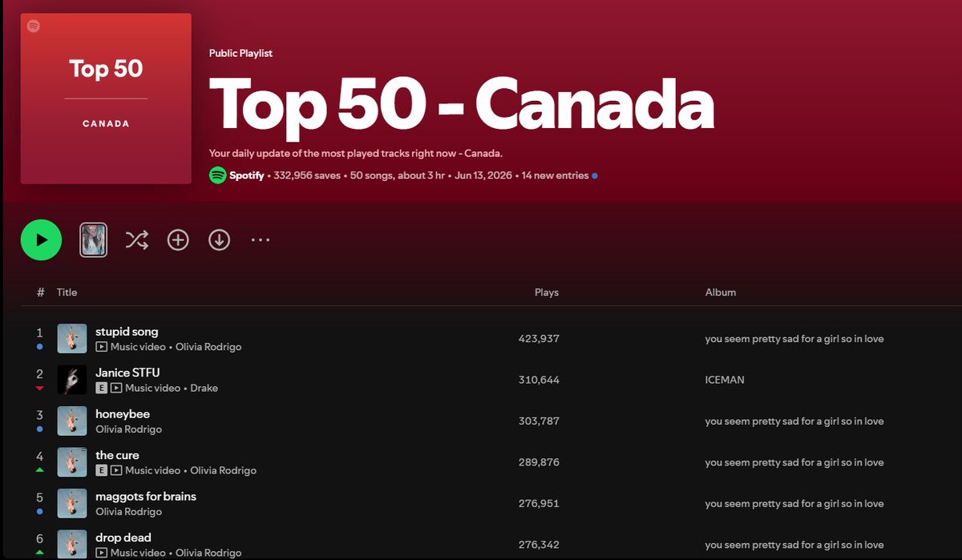Click the 'the cure' album art thumbnail

click(x=72, y=462)
